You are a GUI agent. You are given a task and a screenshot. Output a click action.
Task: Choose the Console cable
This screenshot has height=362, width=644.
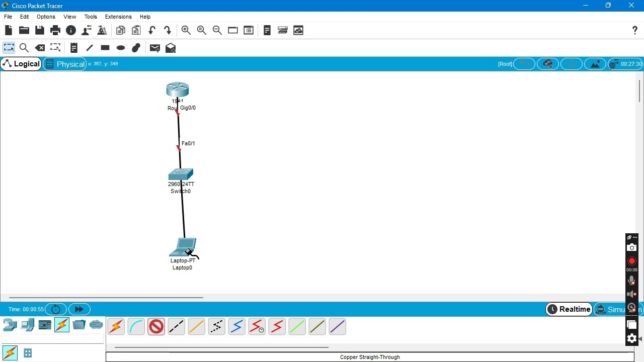pos(136,327)
